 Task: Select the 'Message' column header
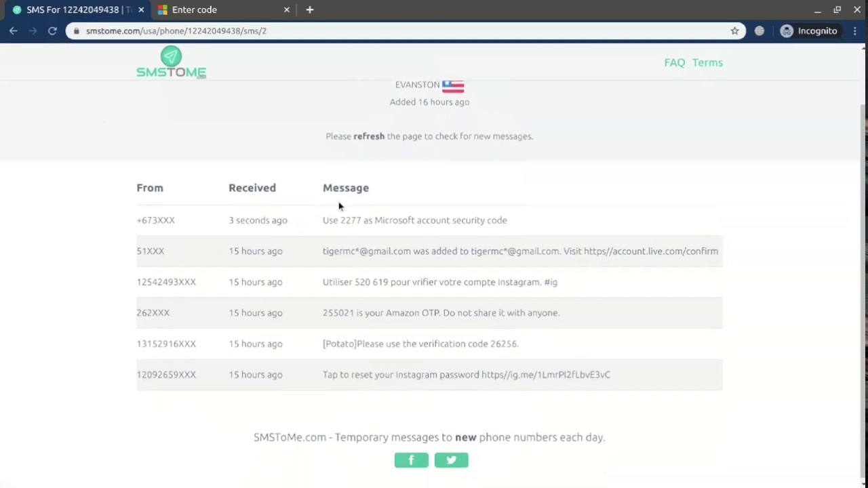click(346, 188)
